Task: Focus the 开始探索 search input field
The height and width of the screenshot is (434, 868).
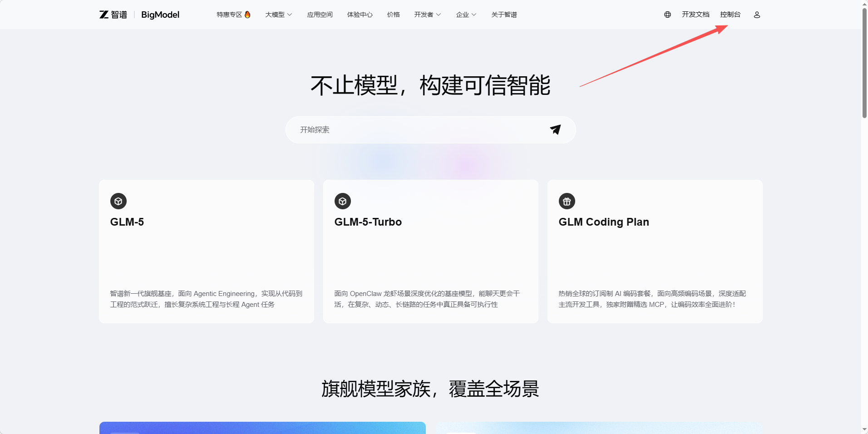Action: tap(418, 130)
